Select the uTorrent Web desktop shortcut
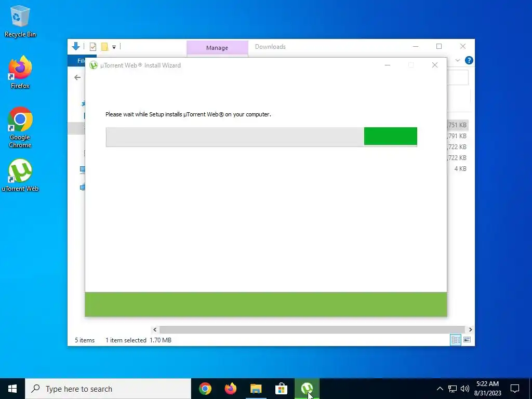 [20, 176]
